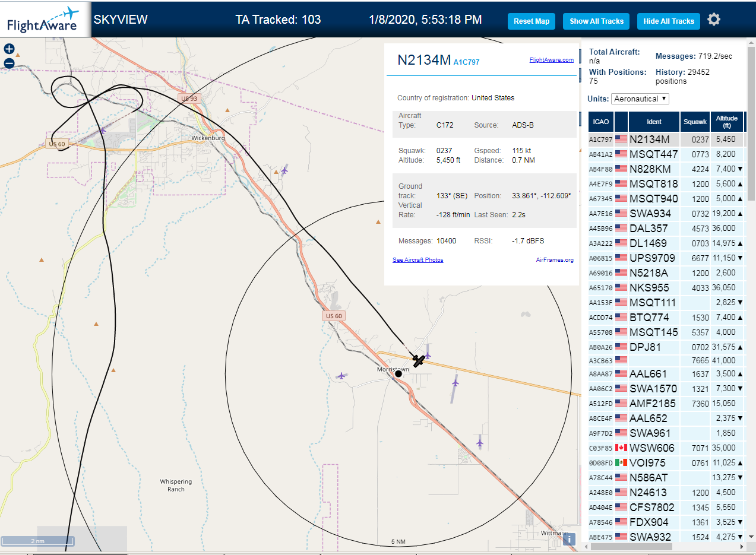The width and height of the screenshot is (756, 555).
Task: Select the SWA1570 aircraft row
Action: tap(667, 388)
